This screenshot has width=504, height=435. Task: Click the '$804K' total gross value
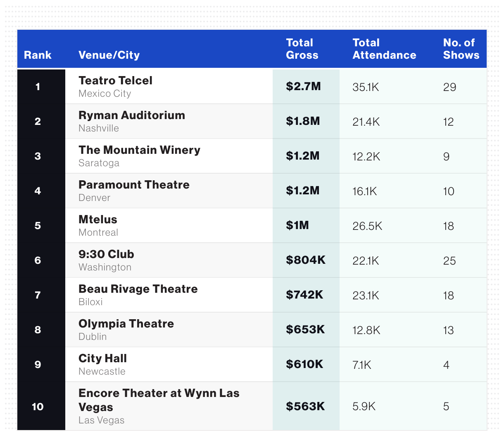pyautogui.click(x=306, y=260)
